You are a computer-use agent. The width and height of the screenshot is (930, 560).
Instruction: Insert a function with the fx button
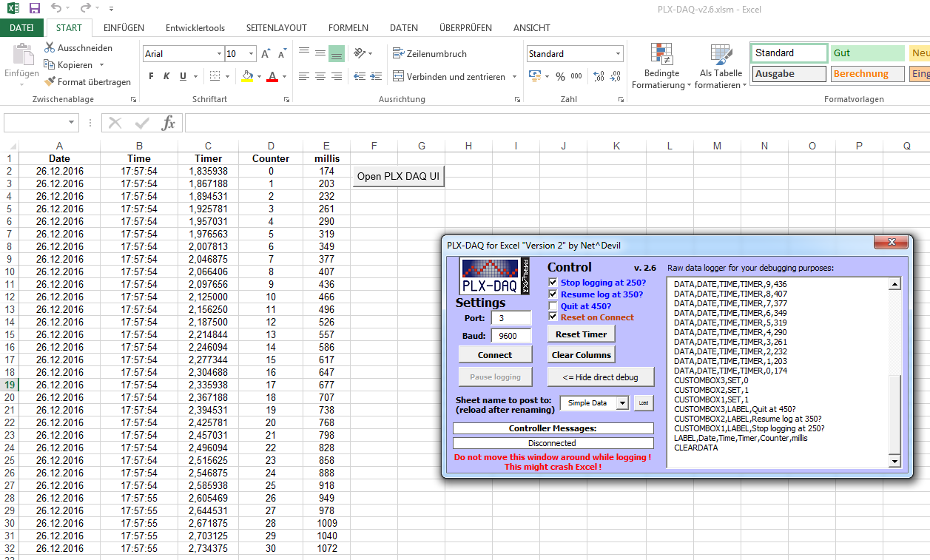[169, 123]
